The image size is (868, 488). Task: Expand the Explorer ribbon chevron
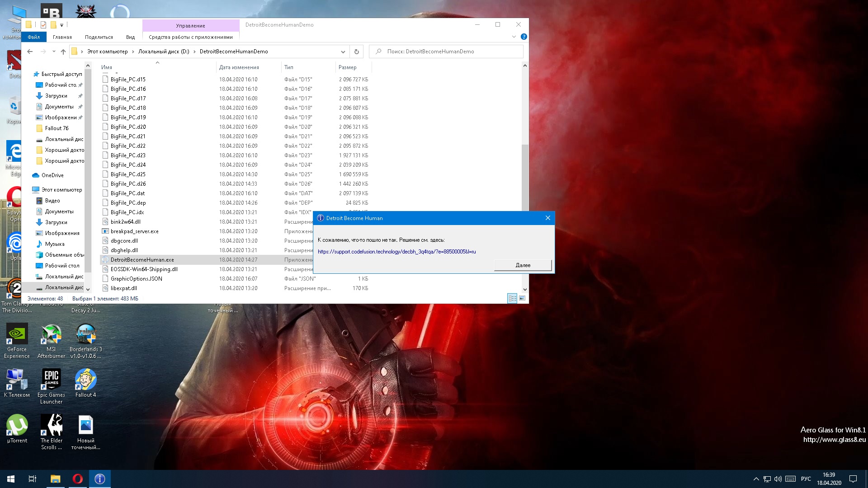514,37
